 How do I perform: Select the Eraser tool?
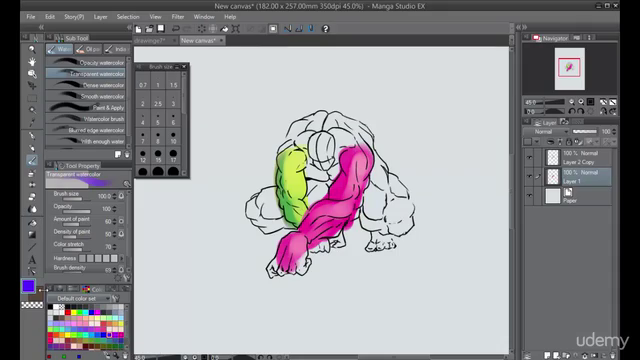tap(32, 197)
